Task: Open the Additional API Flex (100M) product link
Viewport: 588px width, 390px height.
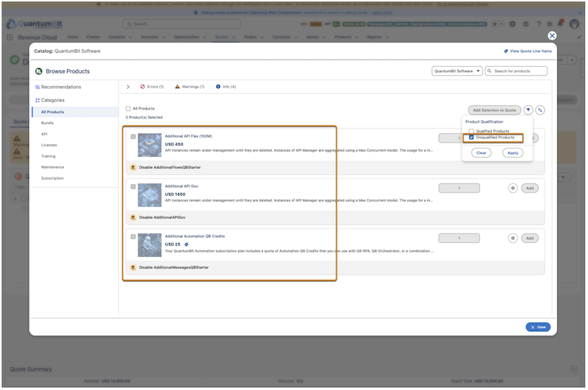Action: (188, 137)
